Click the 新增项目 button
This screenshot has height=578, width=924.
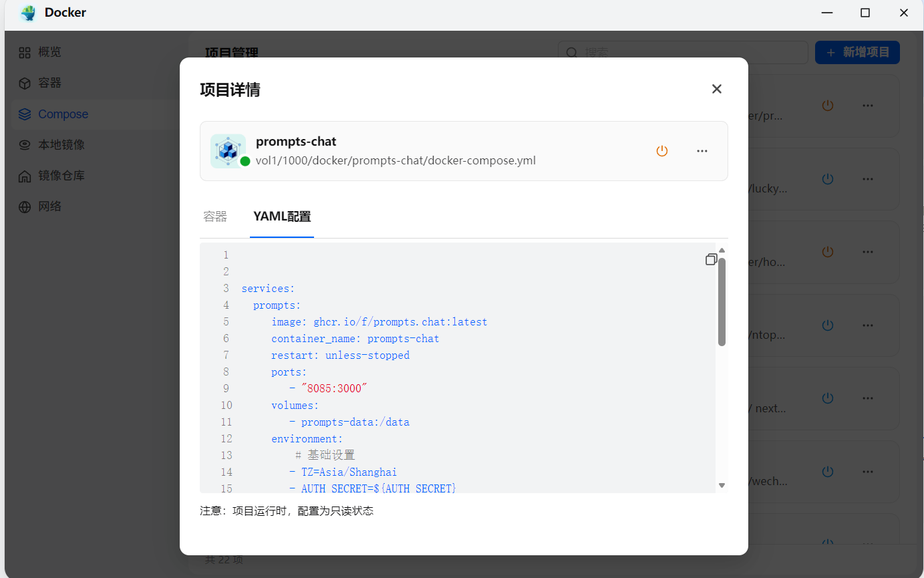tap(857, 52)
